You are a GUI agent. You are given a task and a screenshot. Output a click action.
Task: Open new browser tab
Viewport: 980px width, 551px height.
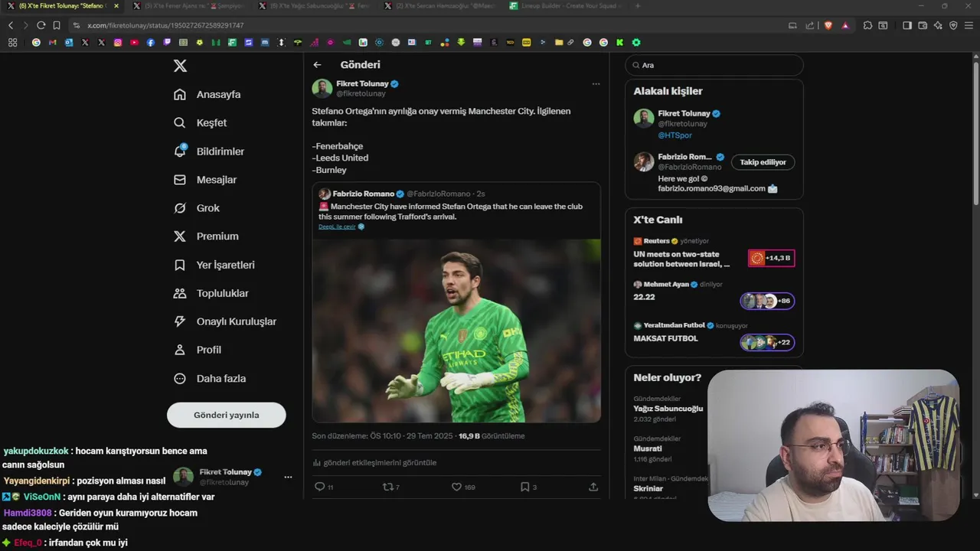pos(638,6)
